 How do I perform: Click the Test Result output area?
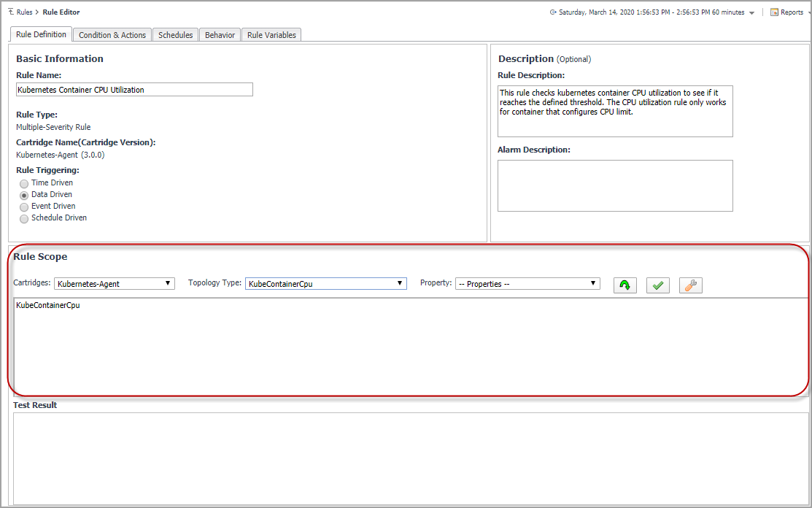coord(411,458)
